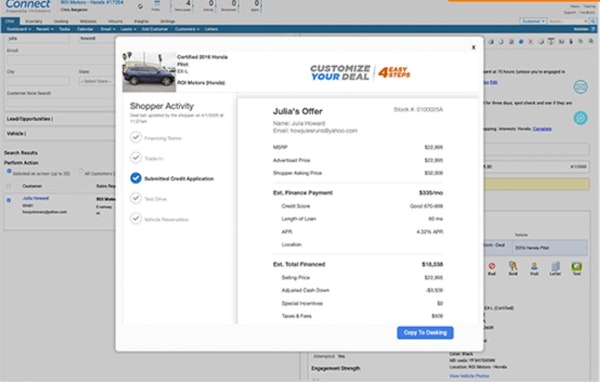Click the magnifier search icon

pyautogui.click(x=593, y=21)
